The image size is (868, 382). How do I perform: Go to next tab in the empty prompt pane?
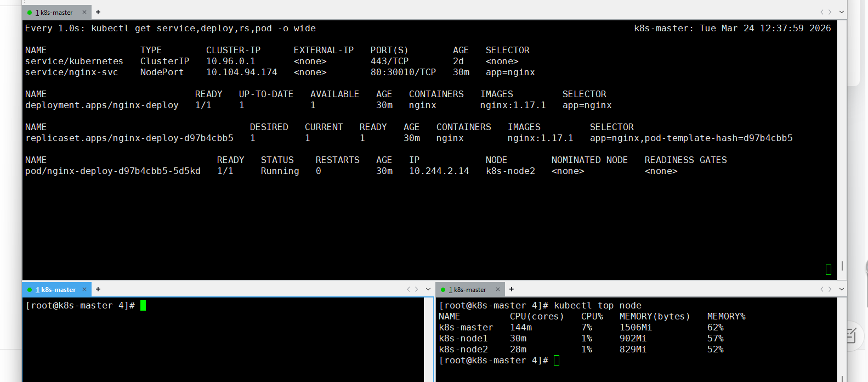417,289
